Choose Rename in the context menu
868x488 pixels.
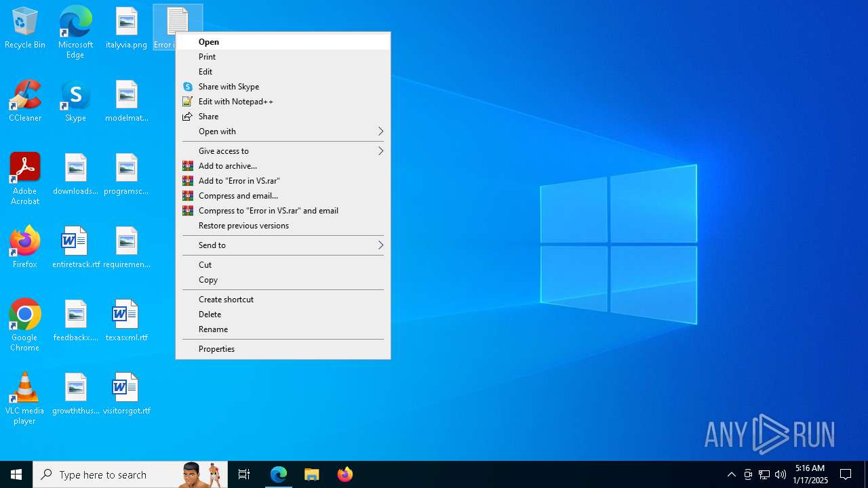[283, 329]
